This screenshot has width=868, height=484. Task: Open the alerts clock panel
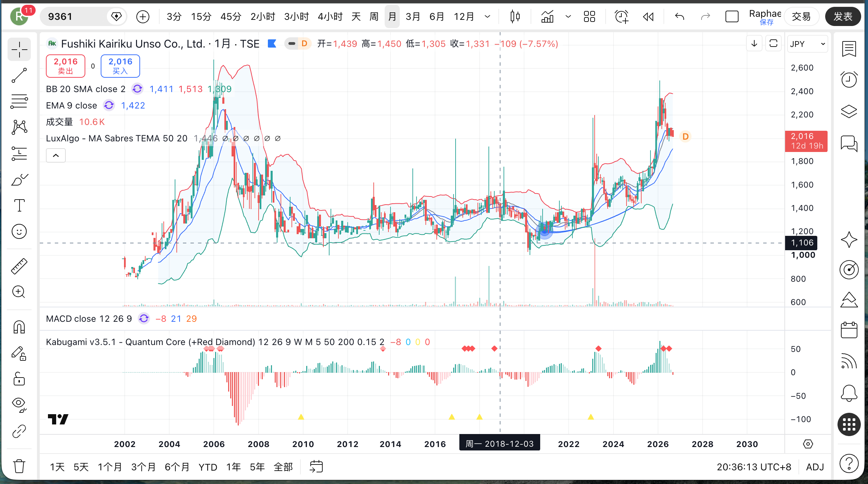(849, 79)
